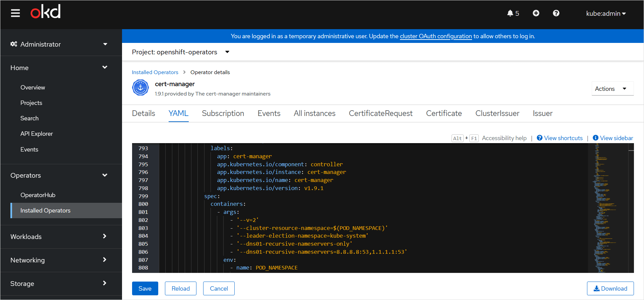Open the help question mark menu
This screenshot has width=644, height=300.
click(x=556, y=13)
